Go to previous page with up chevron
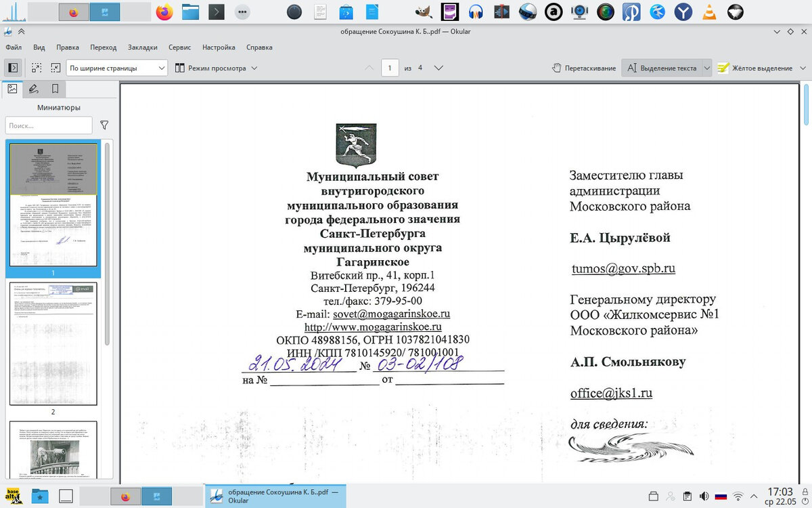 pyautogui.click(x=369, y=68)
